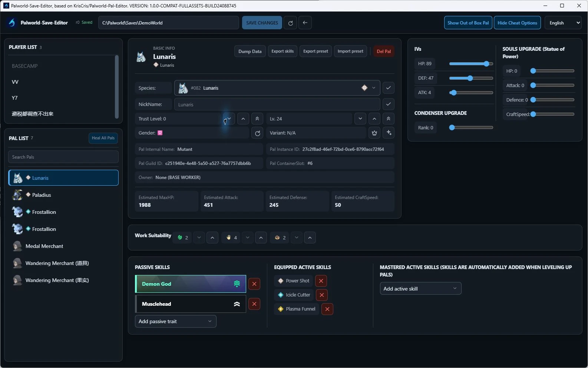The image size is (588, 368).
Task: Remove the Musclehead passive skill
Action: click(x=254, y=304)
